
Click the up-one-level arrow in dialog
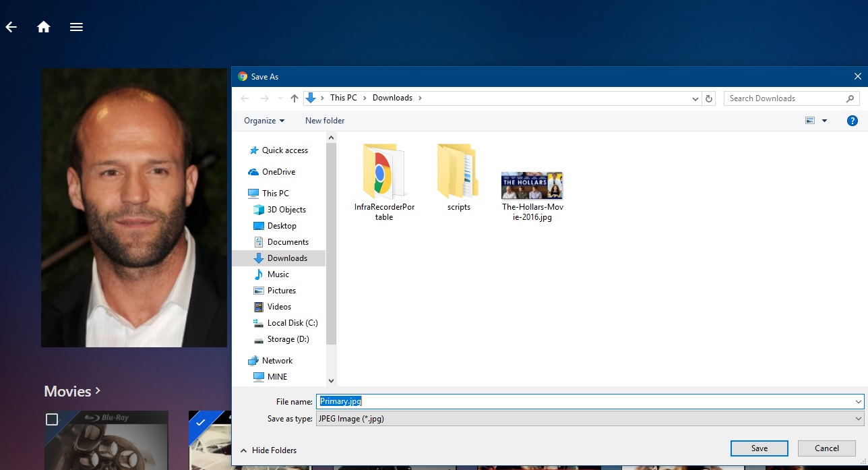[294, 98]
